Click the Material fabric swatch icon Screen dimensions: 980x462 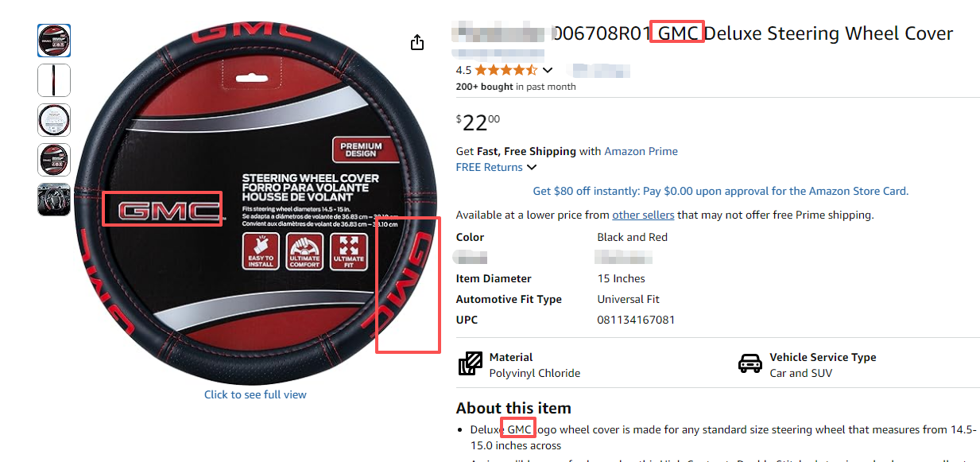[471, 364]
